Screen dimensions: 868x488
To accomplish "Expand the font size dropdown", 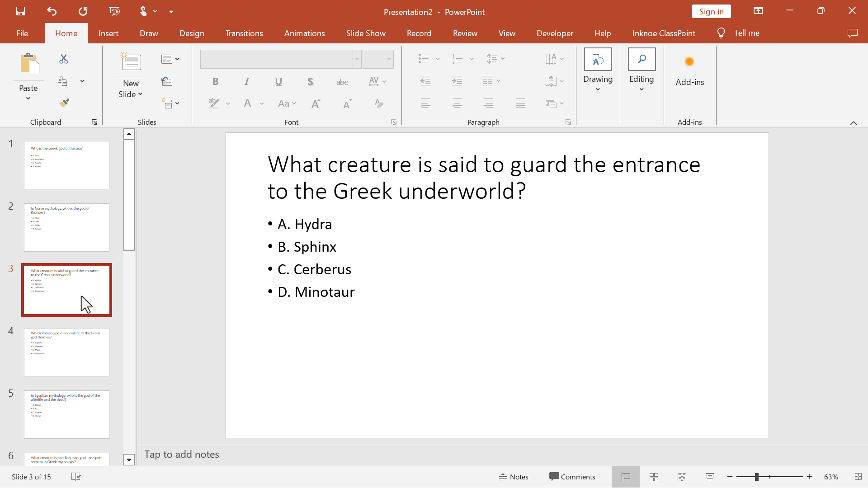I will coord(389,58).
